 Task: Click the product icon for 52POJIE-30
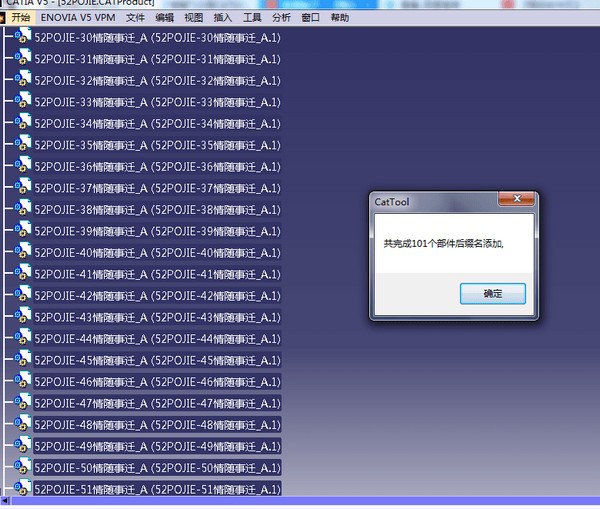click(x=23, y=36)
